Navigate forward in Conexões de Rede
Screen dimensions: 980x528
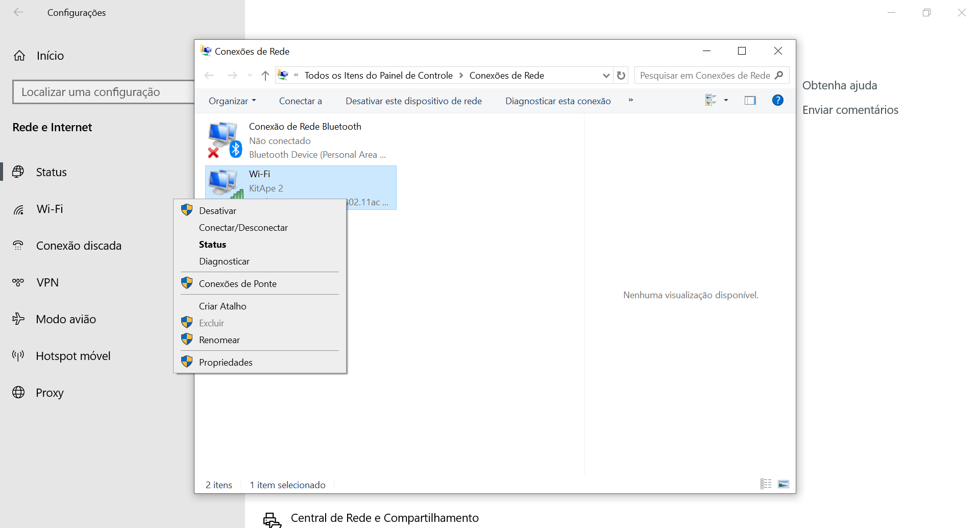232,76
